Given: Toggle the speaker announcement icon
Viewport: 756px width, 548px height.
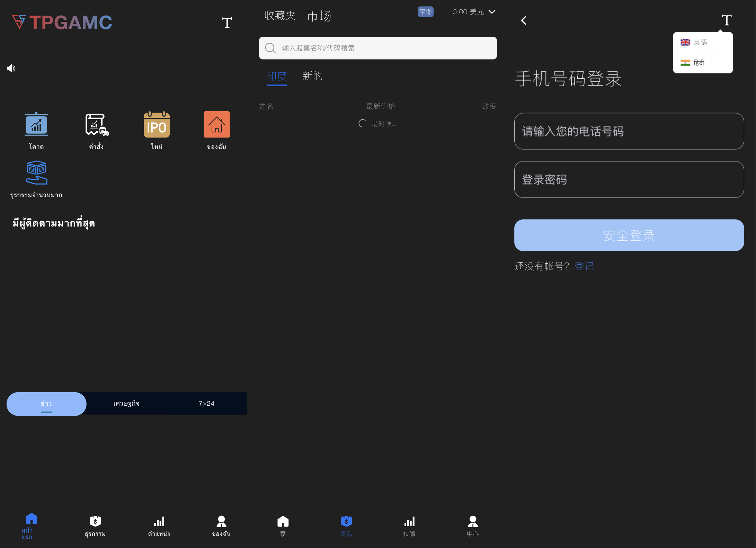Looking at the screenshot, I should coord(11,68).
